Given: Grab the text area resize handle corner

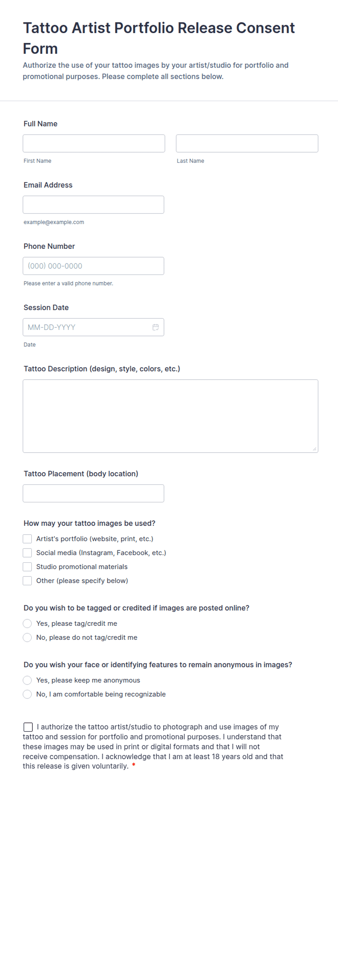Looking at the screenshot, I should [x=314, y=449].
